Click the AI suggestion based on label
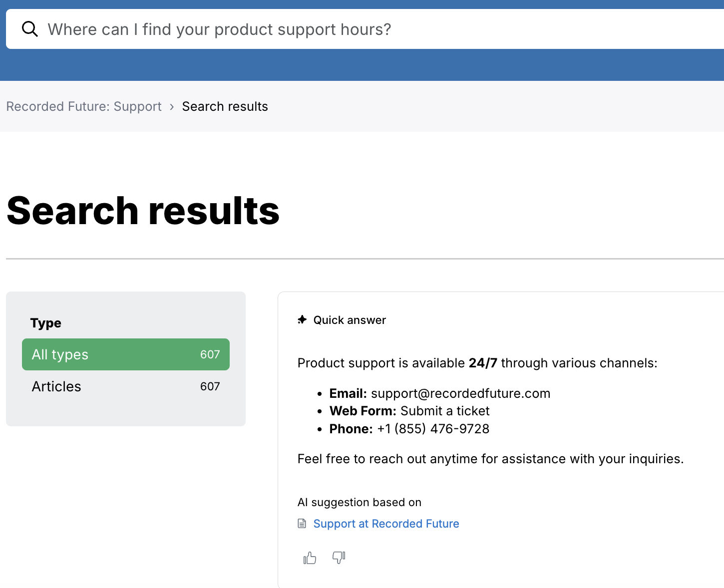724x588 pixels. [360, 502]
